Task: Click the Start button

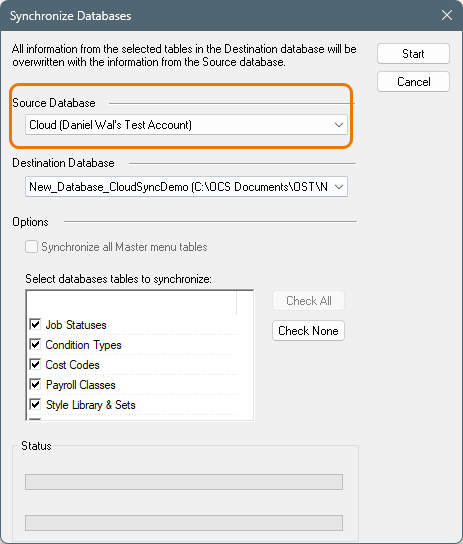Action: [413, 54]
